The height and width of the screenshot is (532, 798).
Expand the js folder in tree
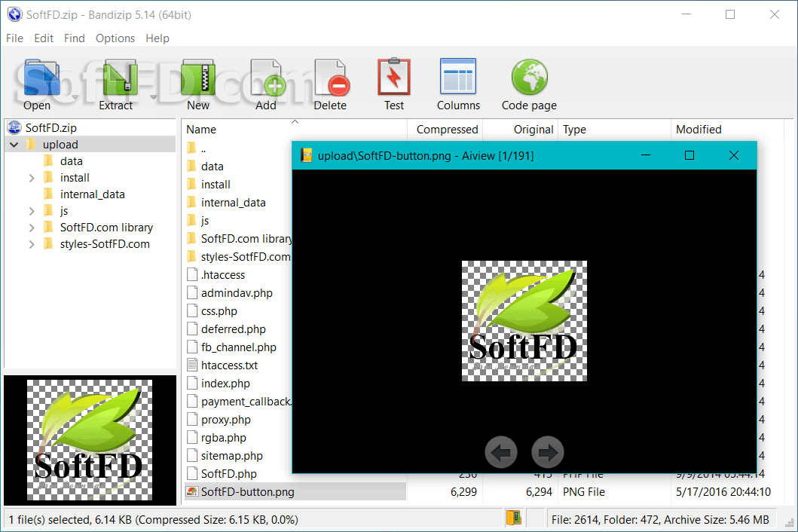[x=32, y=211]
